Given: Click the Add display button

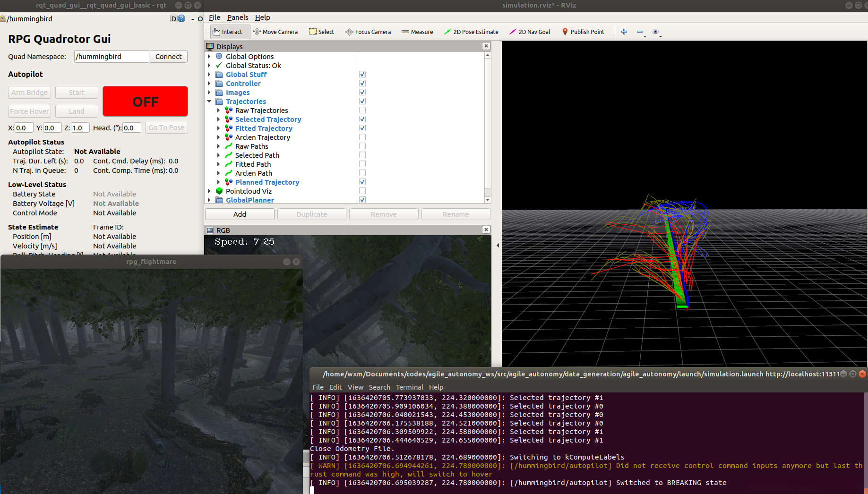Looking at the screenshot, I should (x=240, y=214).
